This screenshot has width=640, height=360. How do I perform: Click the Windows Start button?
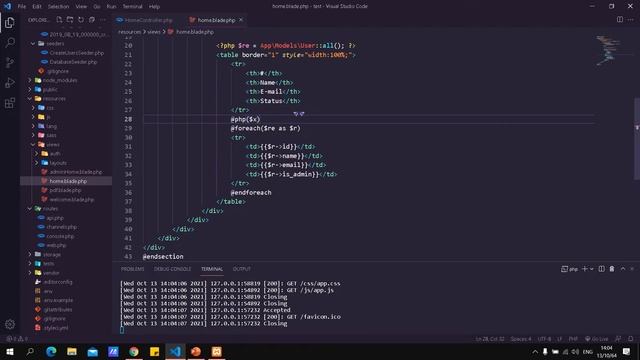(10, 351)
